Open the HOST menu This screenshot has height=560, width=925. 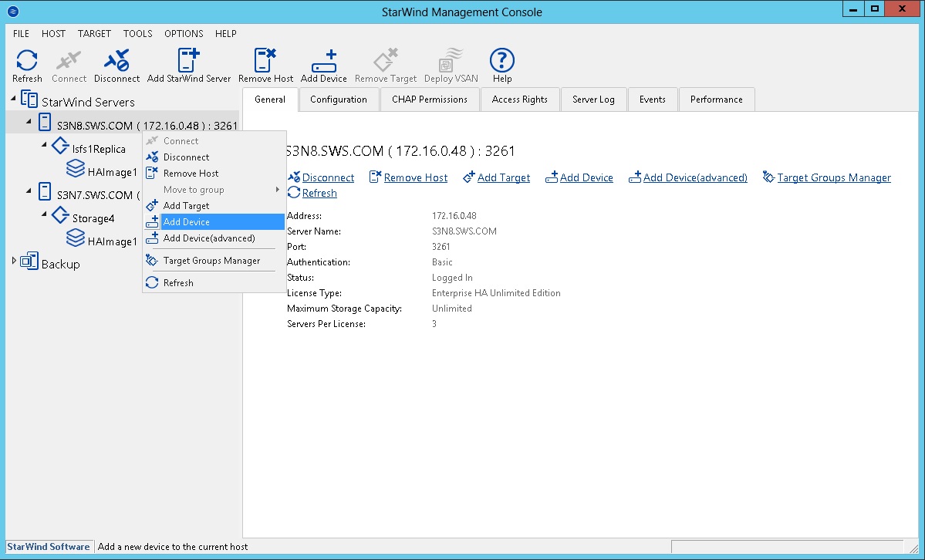pyautogui.click(x=54, y=34)
